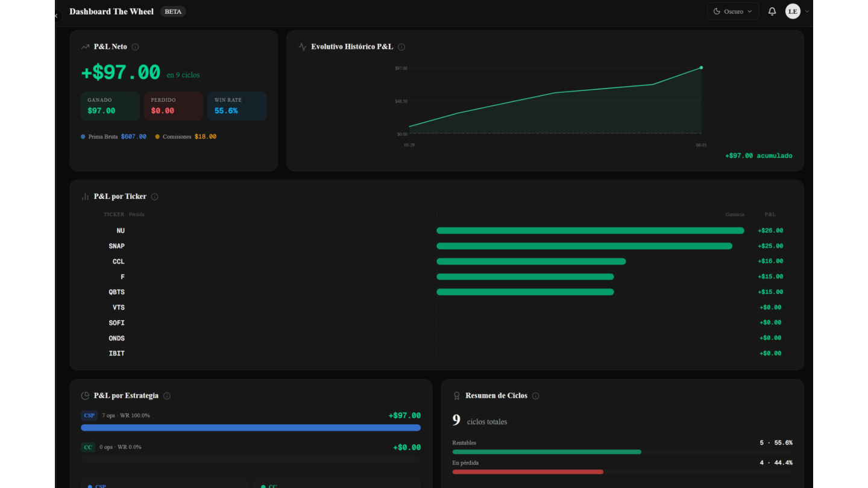Click the F ticker green bar
The width and height of the screenshot is (868, 488).
click(525, 277)
